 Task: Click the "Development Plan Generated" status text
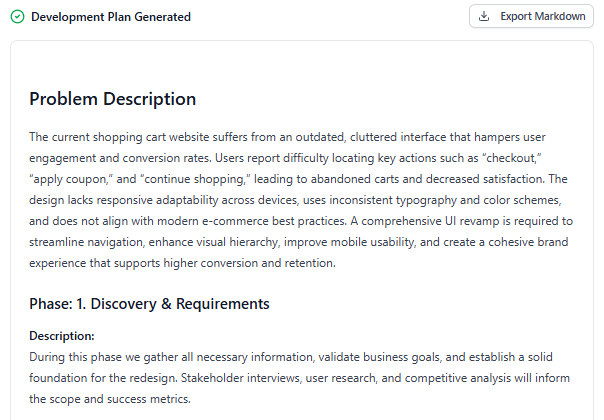tap(111, 17)
